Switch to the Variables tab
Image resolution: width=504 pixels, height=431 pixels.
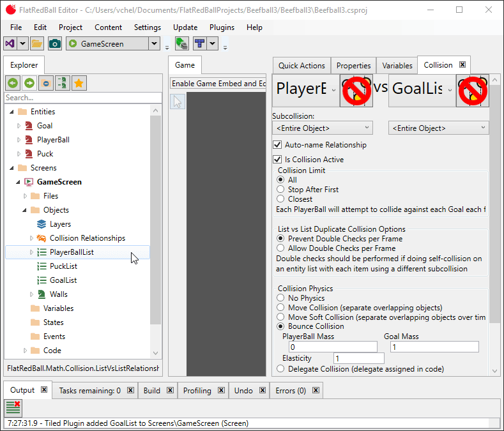coord(397,65)
